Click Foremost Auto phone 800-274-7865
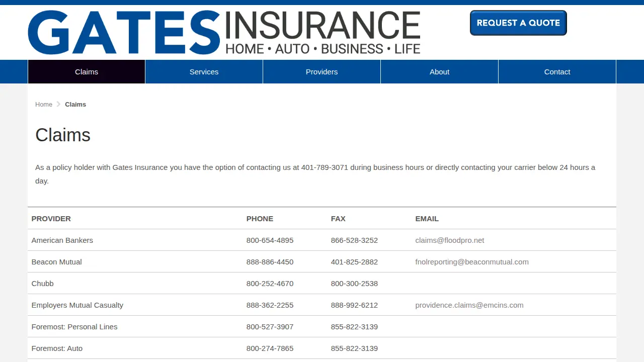Screen dimensions: 644x362 [270, 348]
